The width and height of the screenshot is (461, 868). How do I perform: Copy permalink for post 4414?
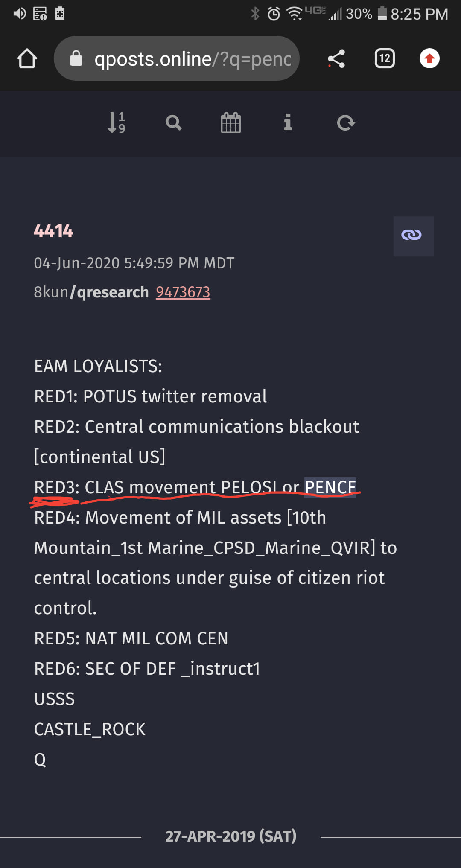[413, 236]
